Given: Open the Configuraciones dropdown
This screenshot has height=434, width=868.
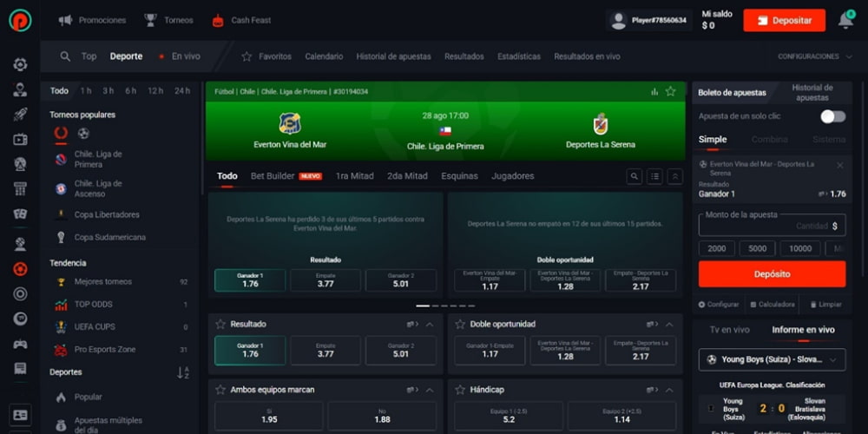Looking at the screenshot, I should 814,56.
